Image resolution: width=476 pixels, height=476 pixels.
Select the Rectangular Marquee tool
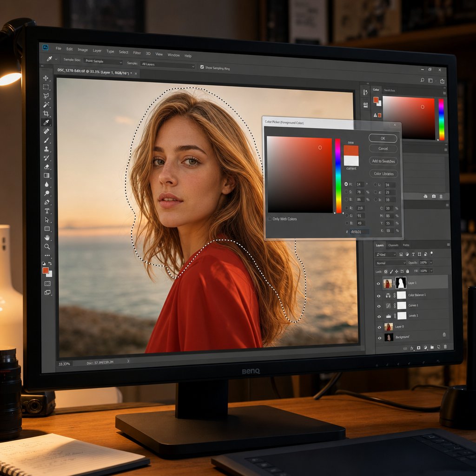pyautogui.click(x=46, y=87)
